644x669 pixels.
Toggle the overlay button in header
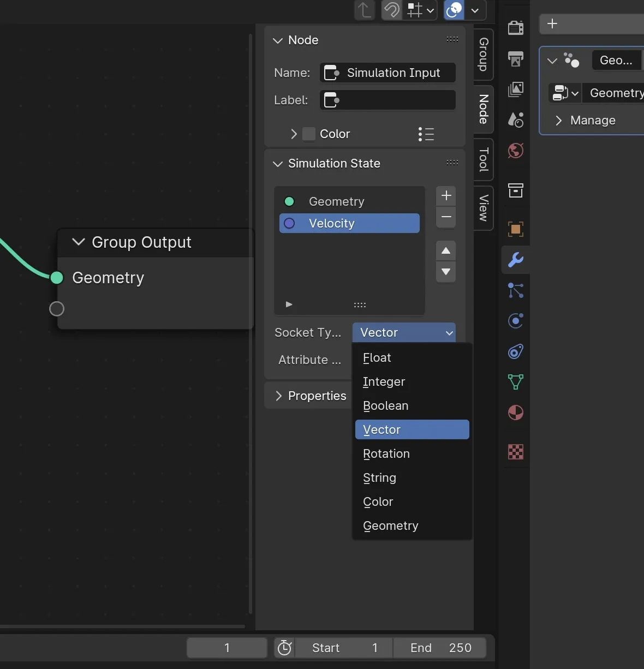[454, 10]
